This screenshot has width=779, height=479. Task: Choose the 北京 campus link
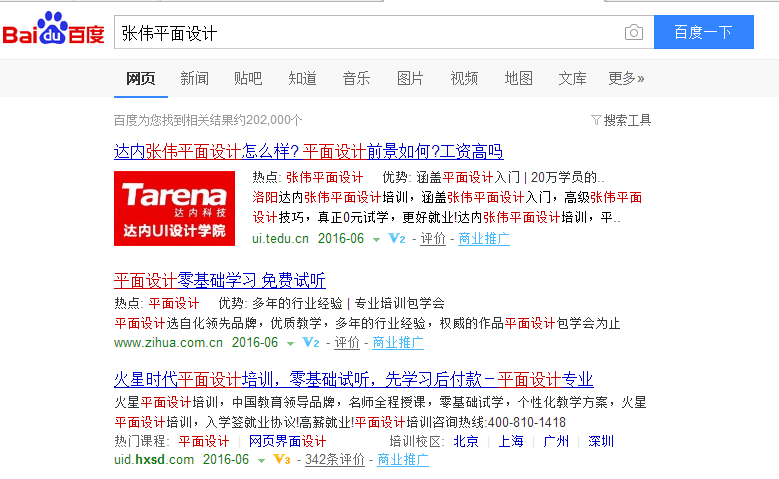click(x=466, y=441)
